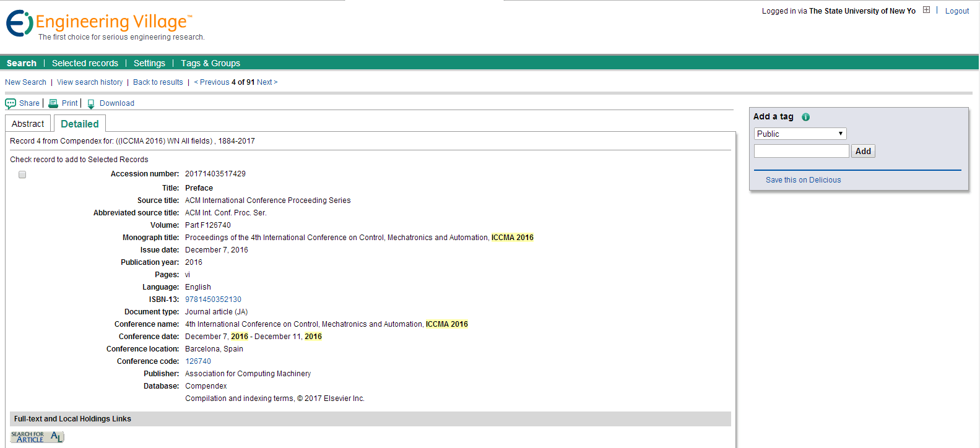Image resolution: width=980 pixels, height=448 pixels.
Task: Go to Previous record
Action: (x=212, y=82)
